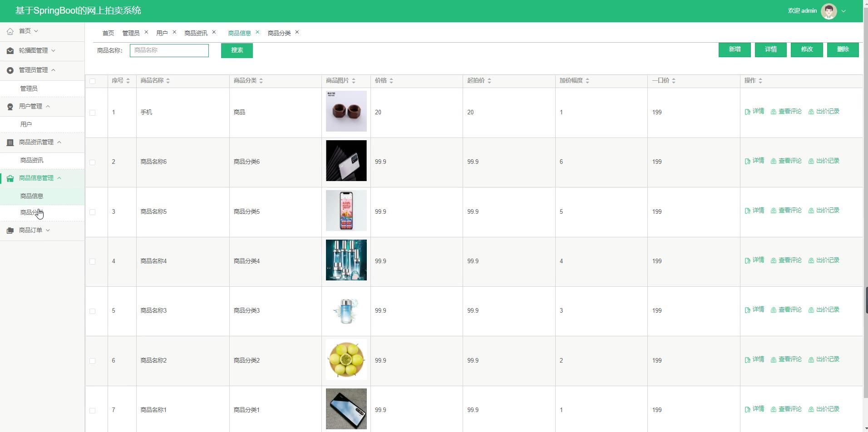Switch to the 商品资讯 tab
This screenshot has width=868, height=432.
point(196,33)
